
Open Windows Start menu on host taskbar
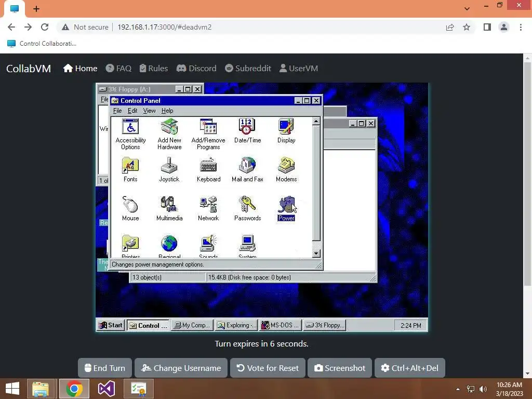click(12, 389)
